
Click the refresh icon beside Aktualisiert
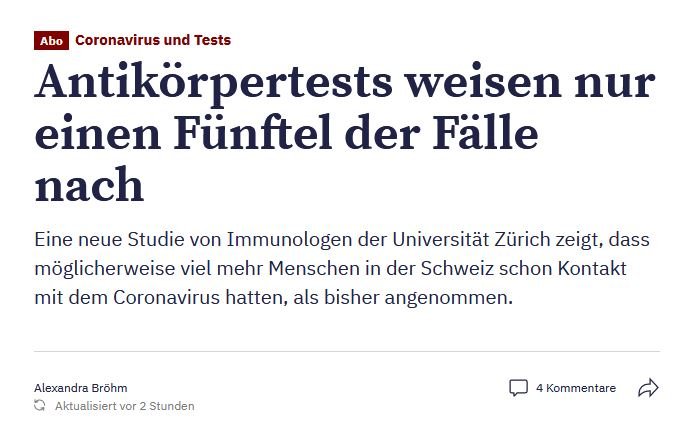tap(40, 406)
